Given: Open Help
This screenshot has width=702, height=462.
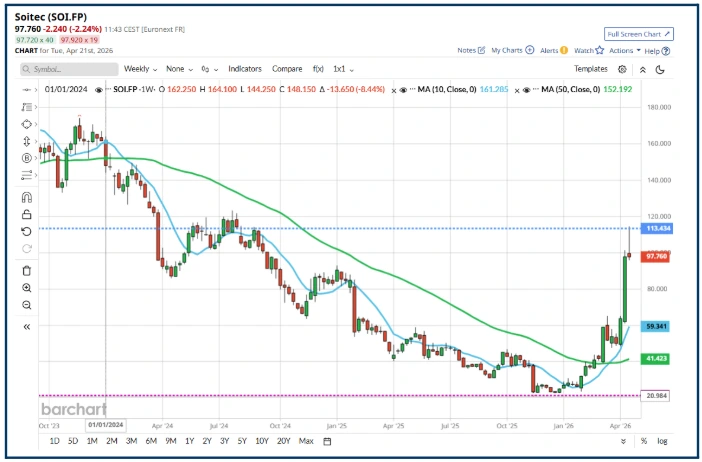Looking at the screenshot, I should [657, 51].
